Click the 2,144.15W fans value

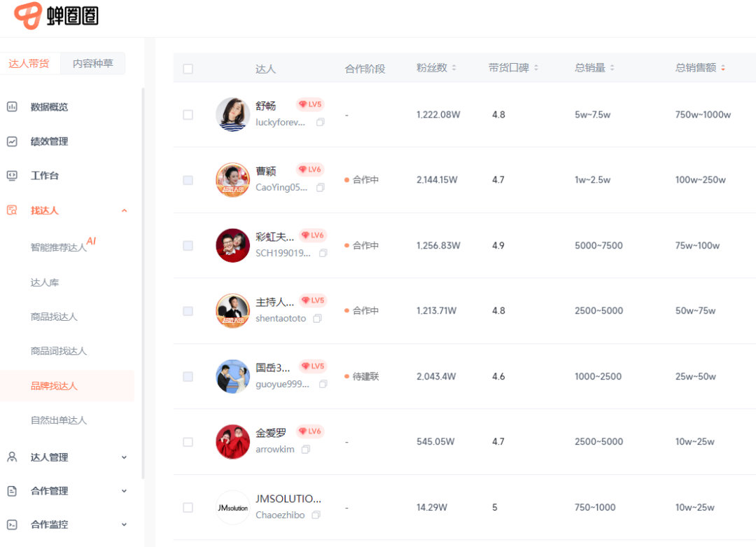tap(437, 180)
